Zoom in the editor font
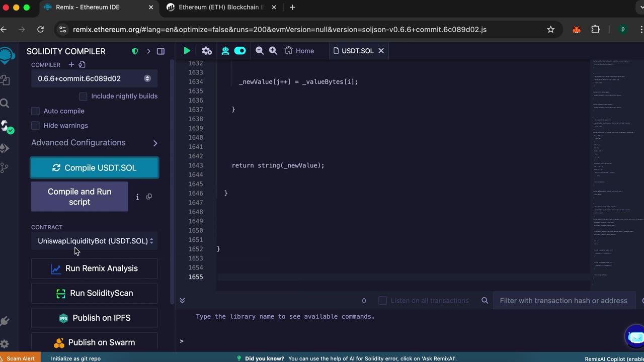Image resolution: width=644 pixels, height=362 pixels. coord(273,51)
